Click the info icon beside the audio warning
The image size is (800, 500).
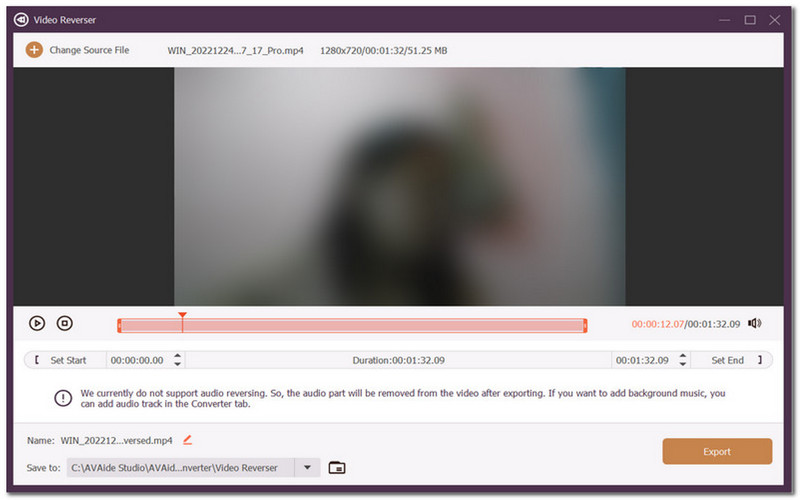(63, 398)
